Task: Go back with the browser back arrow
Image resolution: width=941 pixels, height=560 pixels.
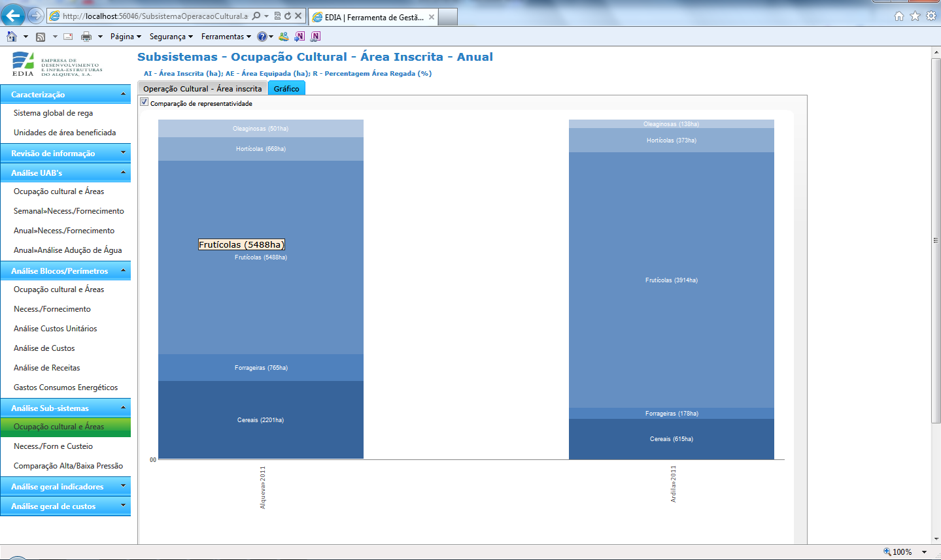Action: (x=12, y=15)
